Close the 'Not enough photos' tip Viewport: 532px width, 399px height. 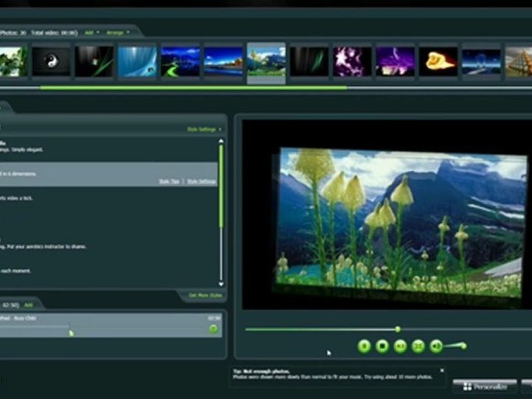(x=442, y=371)
